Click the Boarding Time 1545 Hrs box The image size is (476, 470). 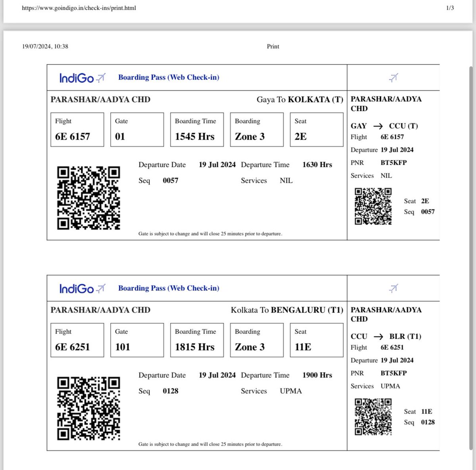pos(197,130)
